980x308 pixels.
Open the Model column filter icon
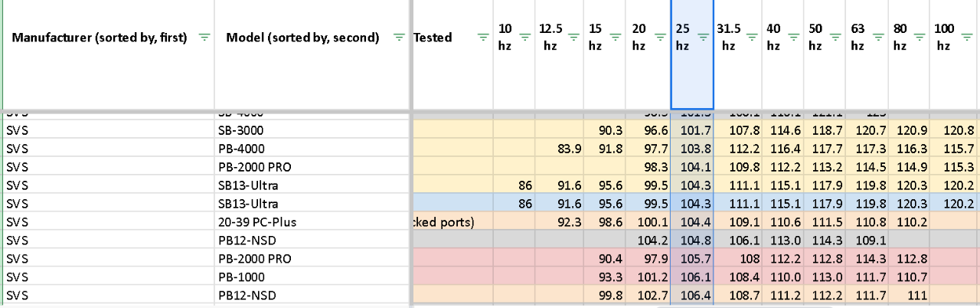point(399,37)
